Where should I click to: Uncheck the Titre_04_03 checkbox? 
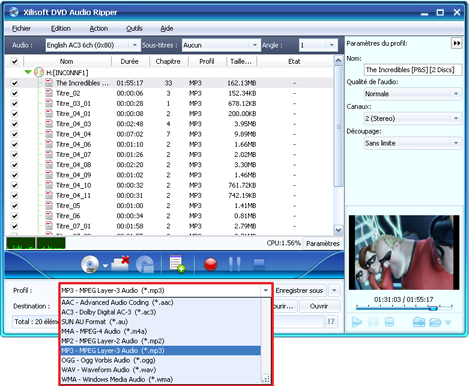point(14,124)
